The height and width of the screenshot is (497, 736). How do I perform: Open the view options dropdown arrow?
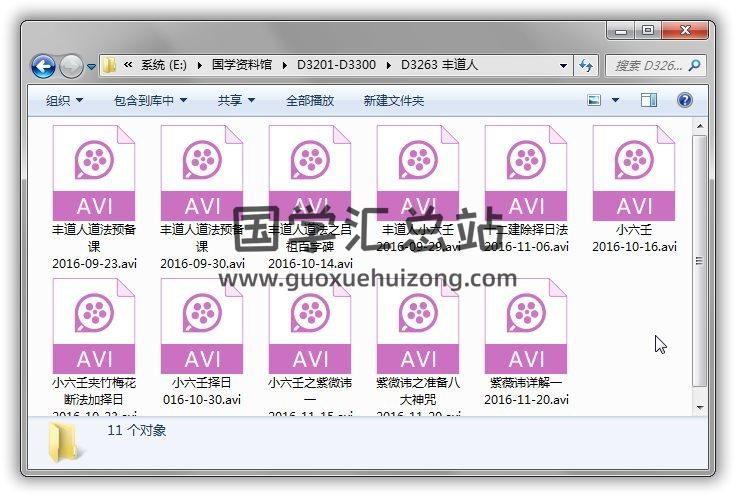coord(615,100)
